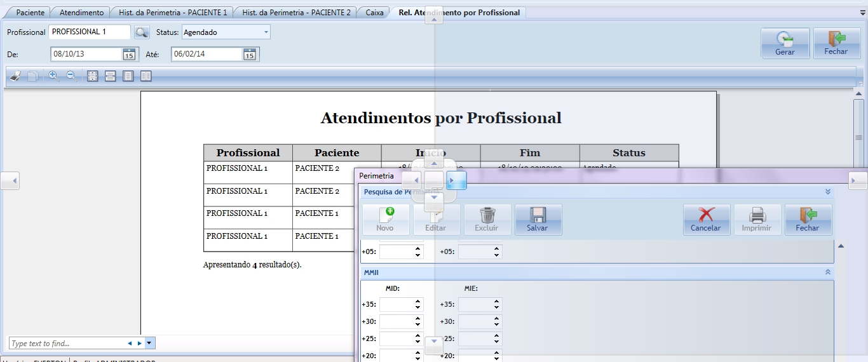The image size is (868, 362).
Task: Decrease the right +05 spinner value
Action: [x=497, y=255]
